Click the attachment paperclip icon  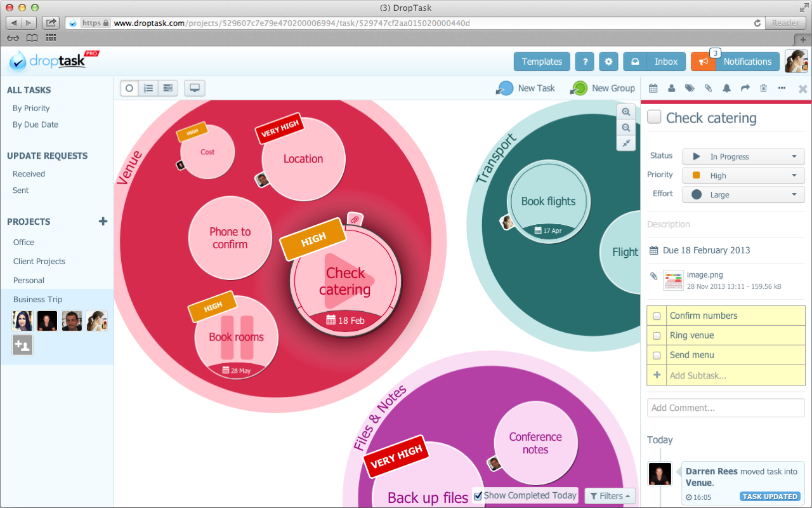pos(708,88)
